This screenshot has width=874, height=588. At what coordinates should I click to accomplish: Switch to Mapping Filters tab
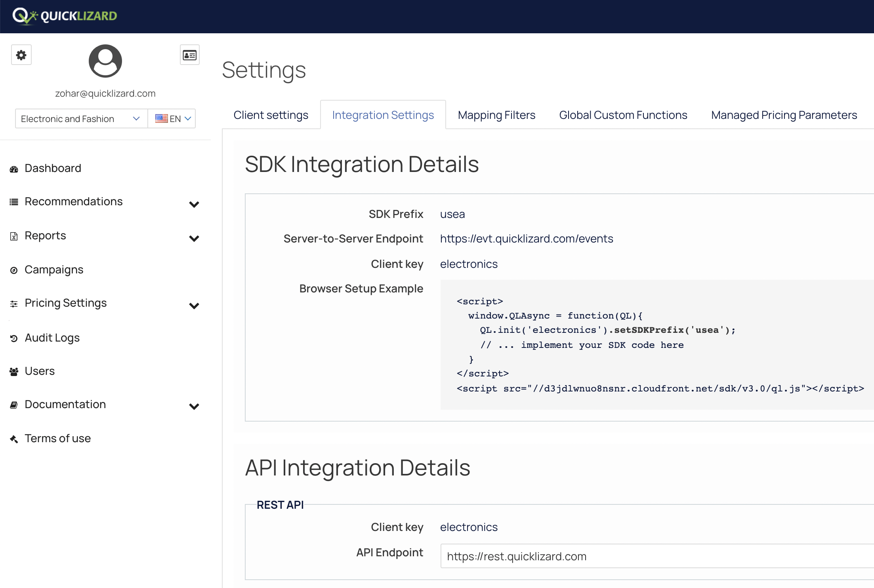coord(496,115)
